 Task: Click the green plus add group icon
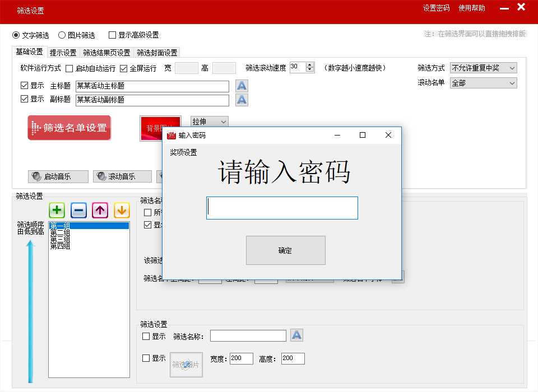(x=57, y=211)
